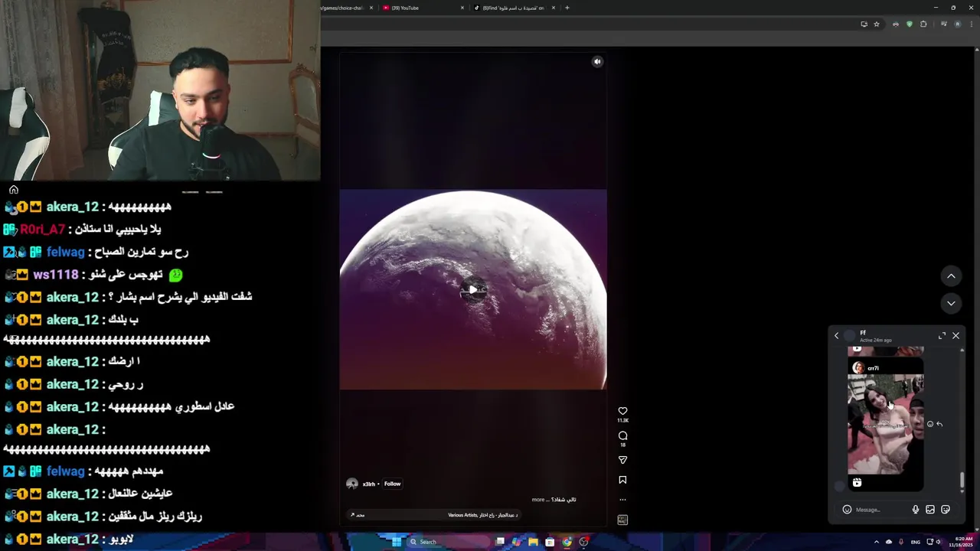Attach a photo with the image icon

[x=930, y=510]
